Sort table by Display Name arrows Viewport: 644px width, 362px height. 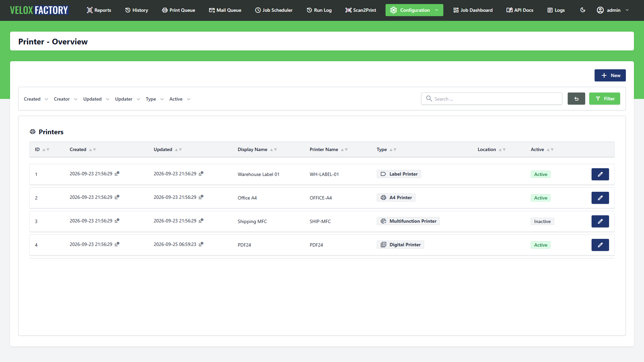point(274,150)
